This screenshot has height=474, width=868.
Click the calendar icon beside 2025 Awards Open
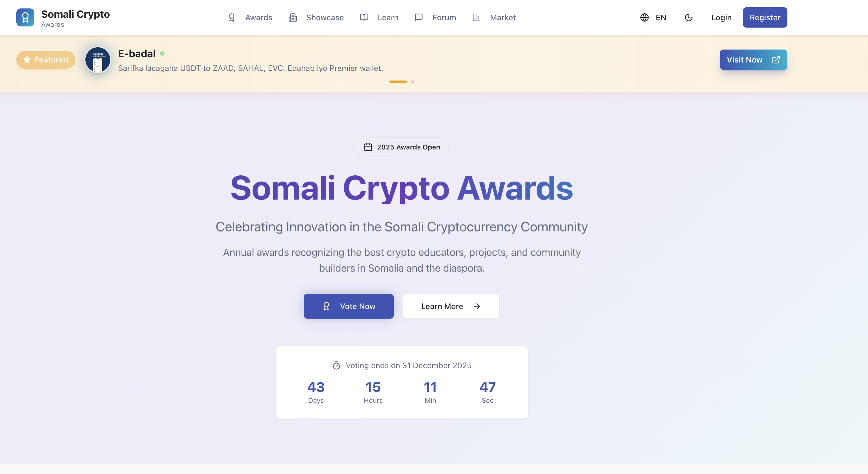(368, 147)
